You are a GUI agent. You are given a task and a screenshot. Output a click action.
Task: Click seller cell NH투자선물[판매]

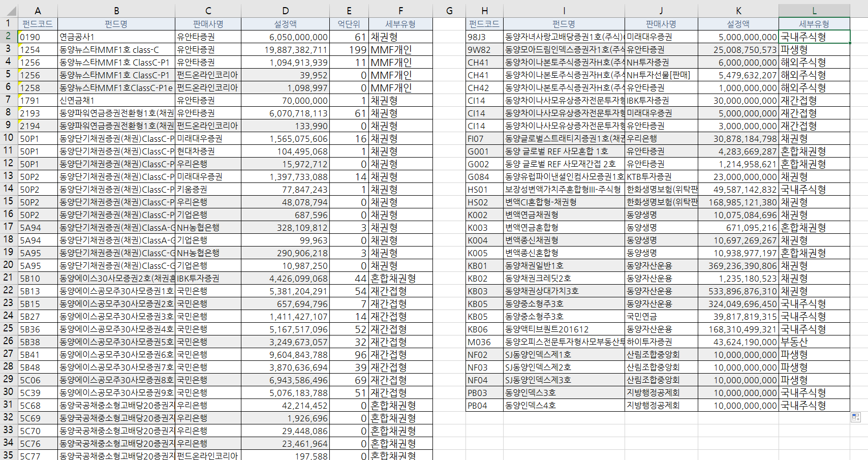coord(661,75)
